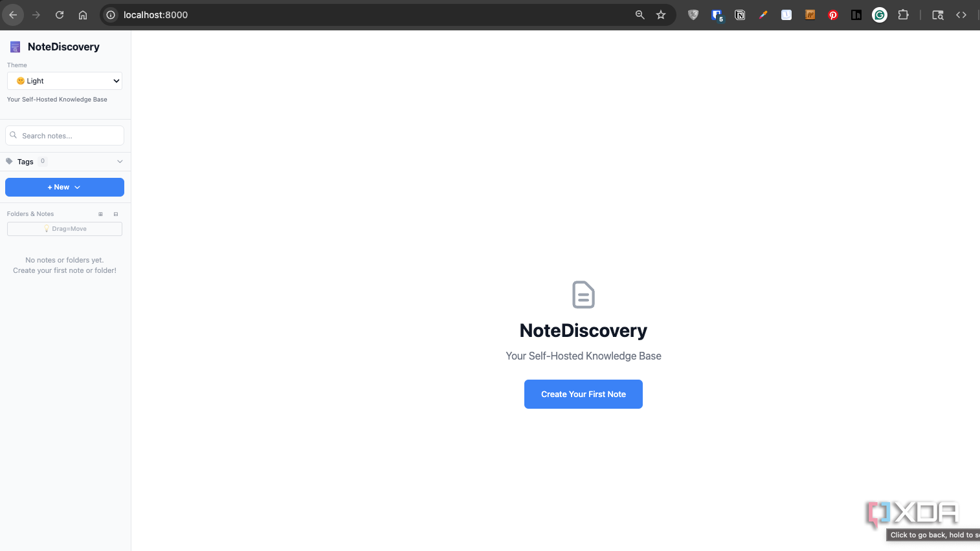Expand all folders in Folders & Notes

100,214
